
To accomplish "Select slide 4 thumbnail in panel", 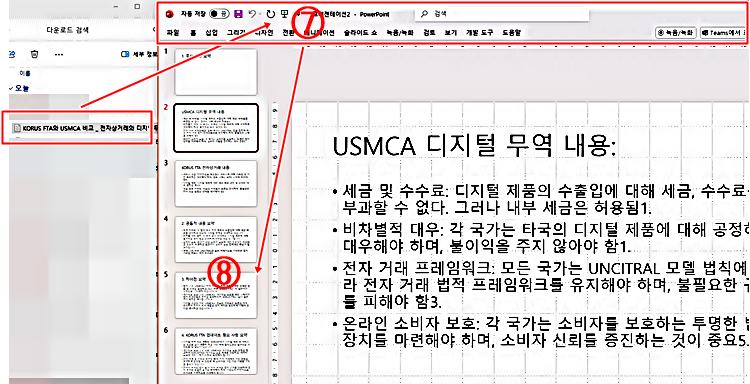I will coord(216,240).
